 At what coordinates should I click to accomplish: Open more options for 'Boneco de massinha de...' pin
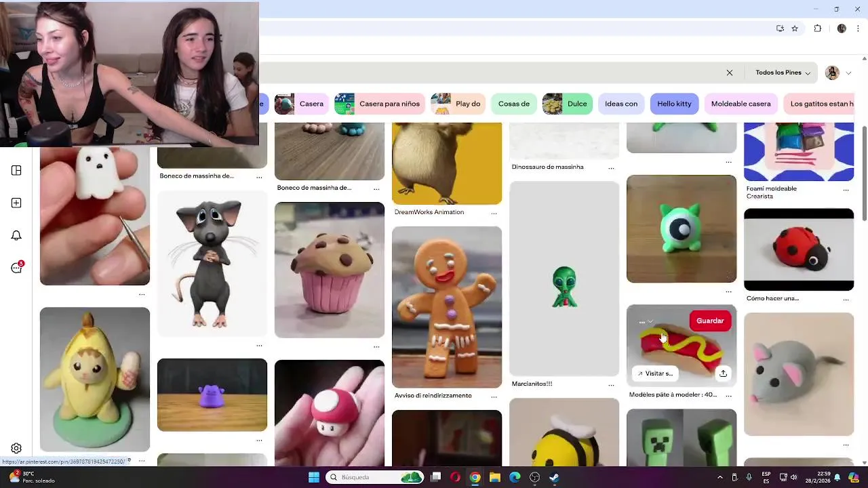[376, 189]
